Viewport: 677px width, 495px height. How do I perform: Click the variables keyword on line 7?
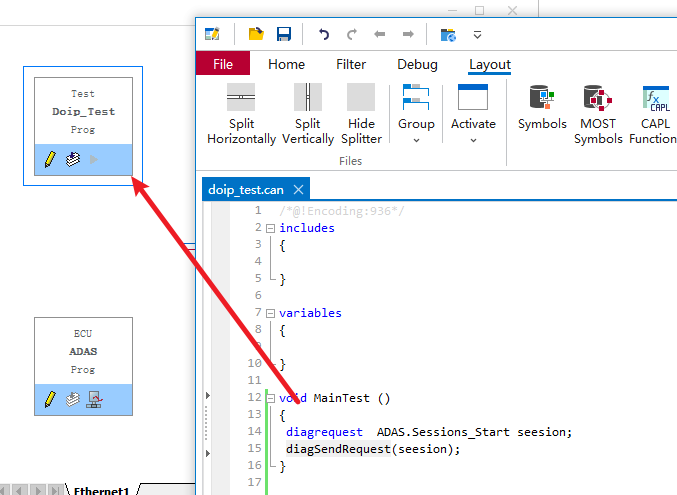click(310, 313)
